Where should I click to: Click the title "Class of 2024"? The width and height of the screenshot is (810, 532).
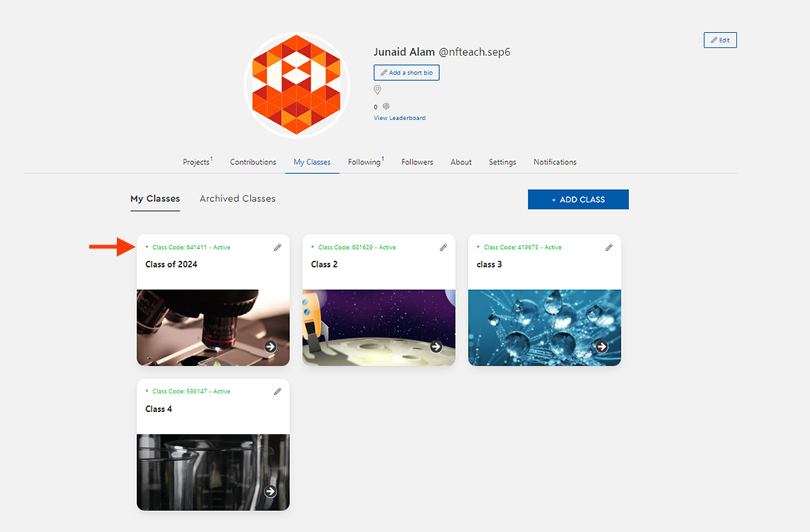point(171,264)
